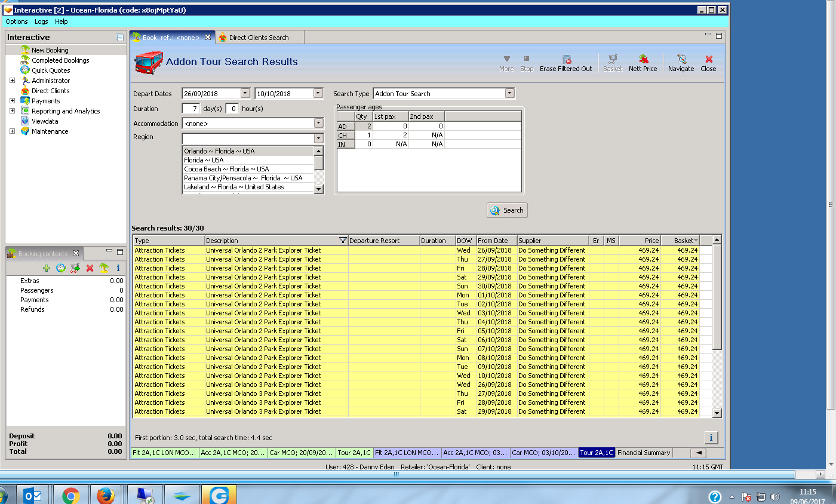Click the red Close toolbar icon

[x=708, y=59]
